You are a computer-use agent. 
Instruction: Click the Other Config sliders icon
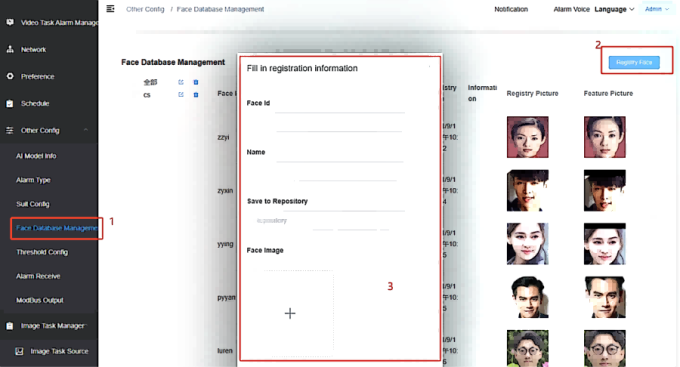10,130
